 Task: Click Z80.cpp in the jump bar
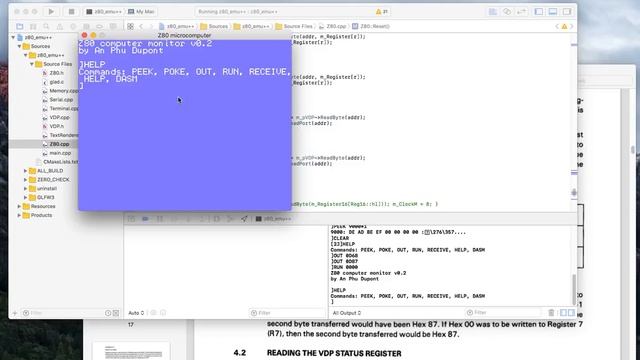click(x=333, y=26)
